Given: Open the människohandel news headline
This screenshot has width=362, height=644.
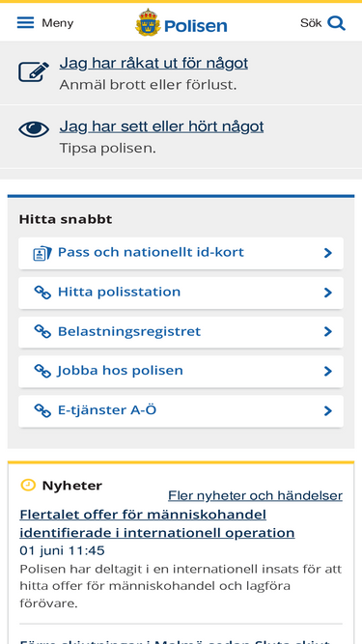Looking at the screenshot, I should pyautogui.click(x=157, y=523).
